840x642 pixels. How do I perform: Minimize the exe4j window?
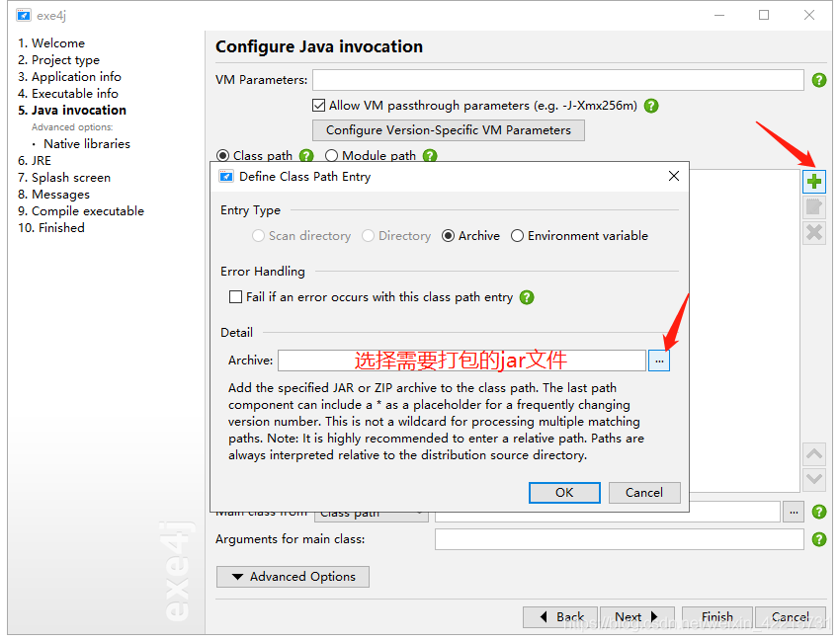(x=719, y=15)
